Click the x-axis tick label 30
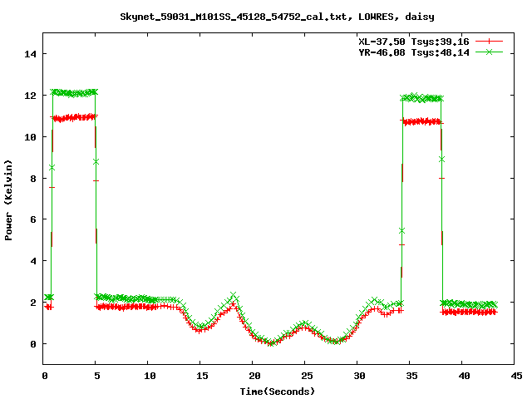This screenshot has height=399, width=532. (359, 376)
